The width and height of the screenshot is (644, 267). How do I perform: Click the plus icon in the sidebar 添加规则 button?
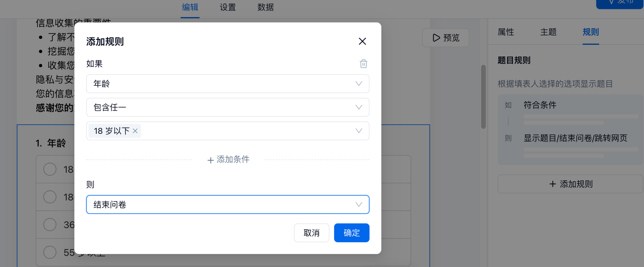553,184
